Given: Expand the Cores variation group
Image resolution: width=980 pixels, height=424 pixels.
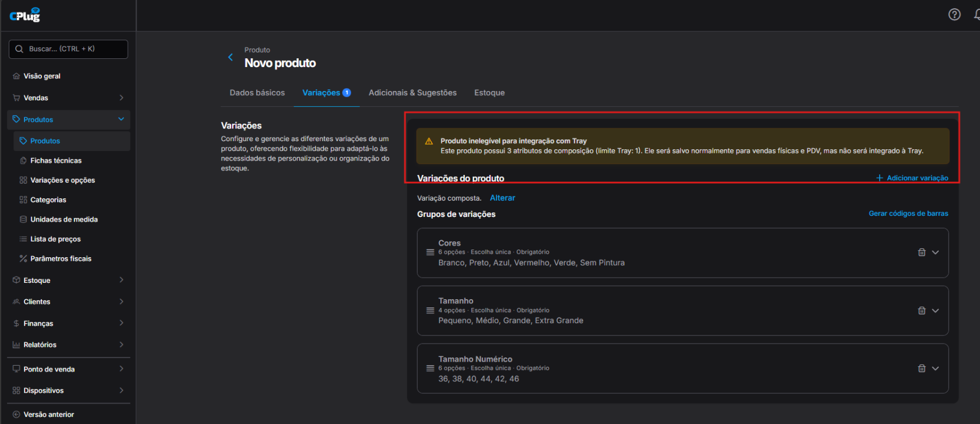Looking at the screenshot, I should point(936,253).
